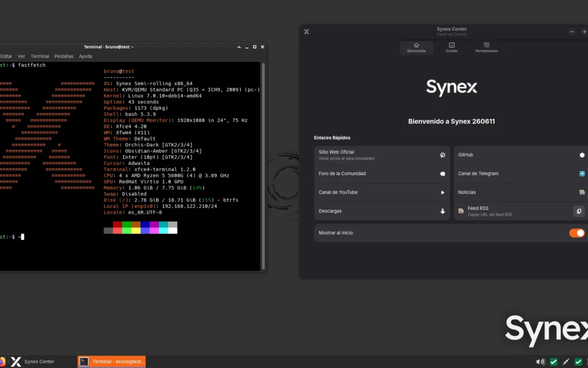Click the 'GPU: RedHat Virtio 1.0 GPU' line

(143, 182)
